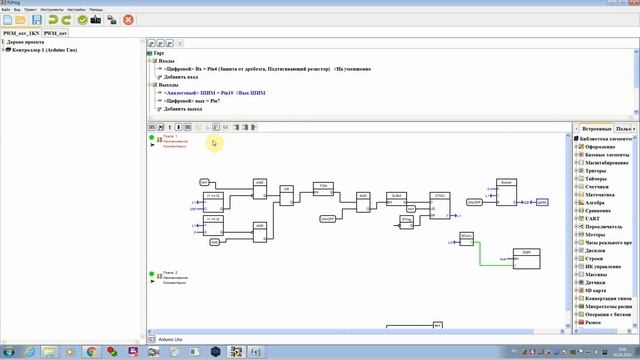Screen dimensions: 640x360
Task: Open a project with the folder icon
Action: (20, 20)
